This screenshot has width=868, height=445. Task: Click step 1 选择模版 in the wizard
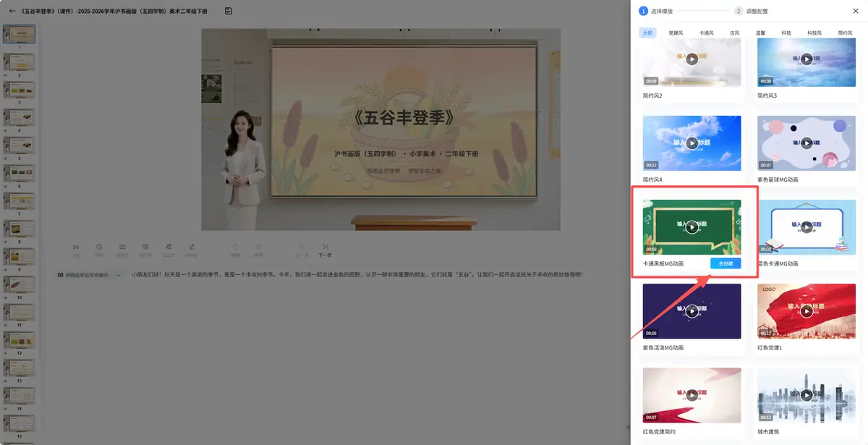click(x=657, y=11)
